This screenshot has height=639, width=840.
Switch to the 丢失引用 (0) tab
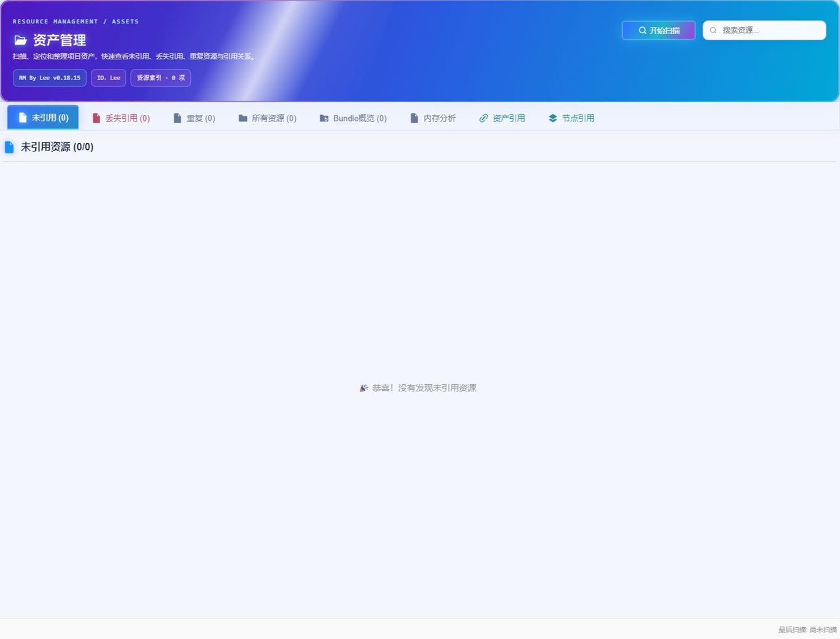point(121,118)
